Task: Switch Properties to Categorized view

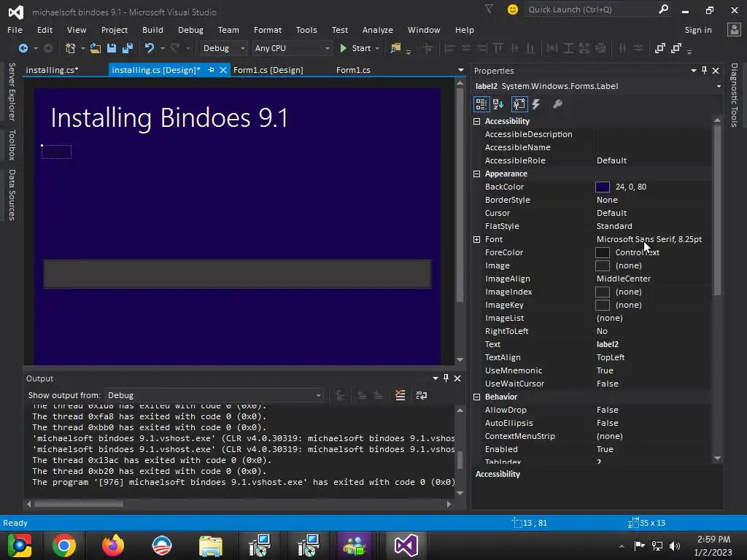Action: coord(481,104)
